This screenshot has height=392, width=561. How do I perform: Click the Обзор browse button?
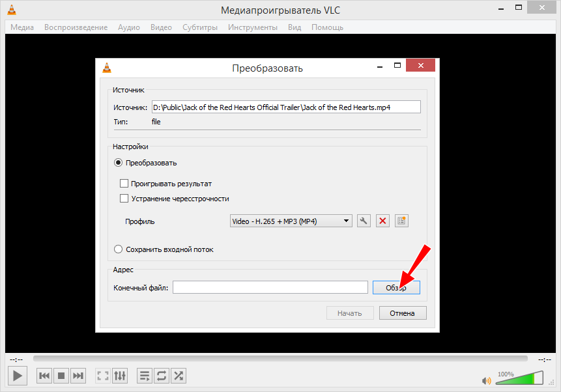point(396,288)
